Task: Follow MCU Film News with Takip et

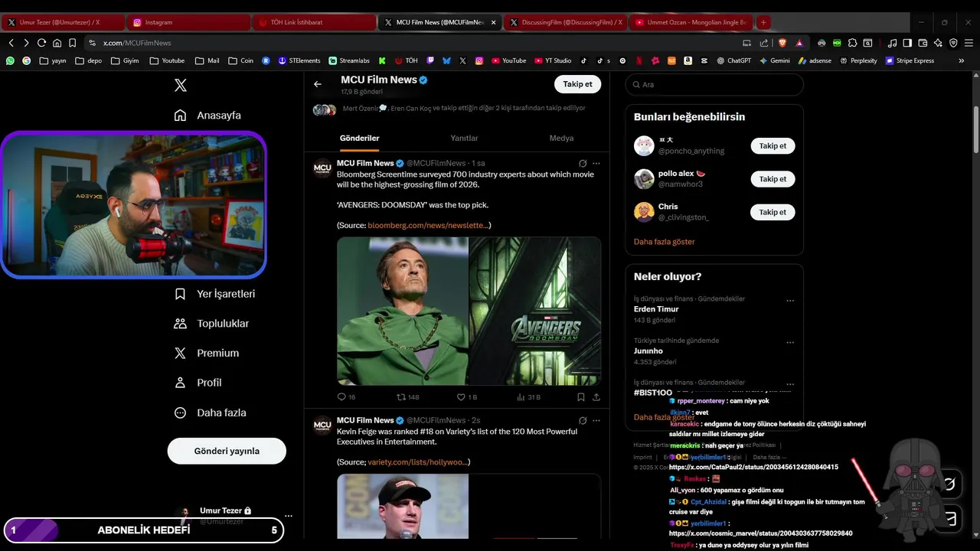Action: coord(577,84)
